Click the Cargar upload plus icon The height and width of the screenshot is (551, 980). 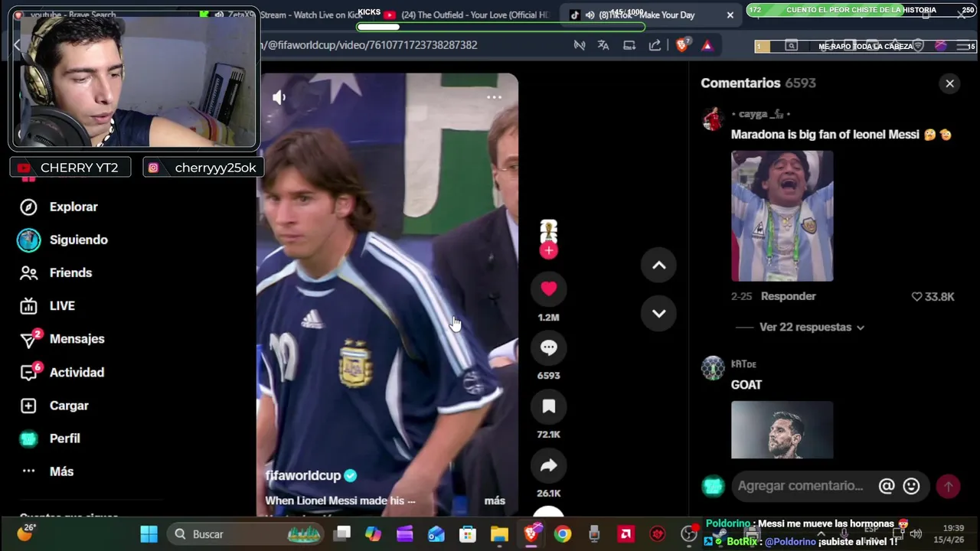28,406
